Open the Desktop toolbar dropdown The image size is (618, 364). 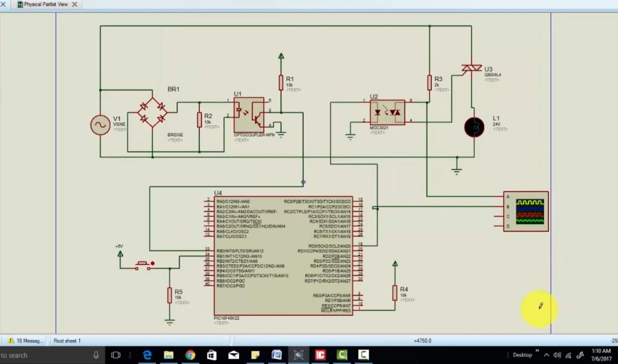[523, 355]
